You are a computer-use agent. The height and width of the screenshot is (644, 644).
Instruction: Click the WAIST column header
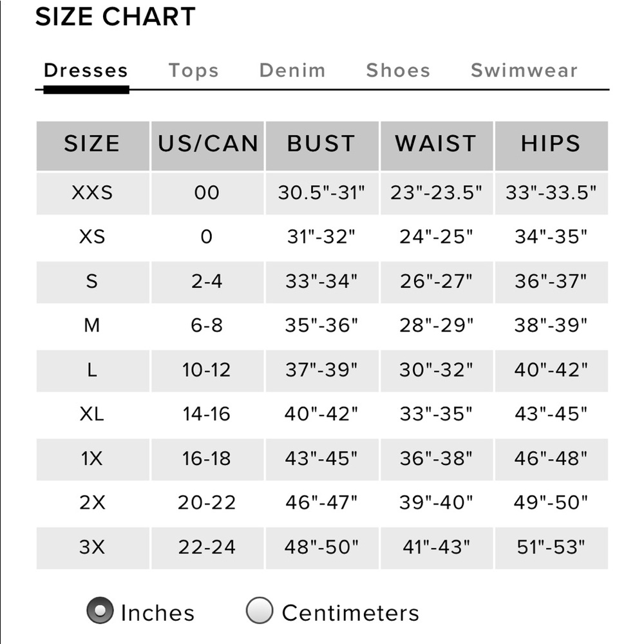pyautogui.click(x=437, y=146)
